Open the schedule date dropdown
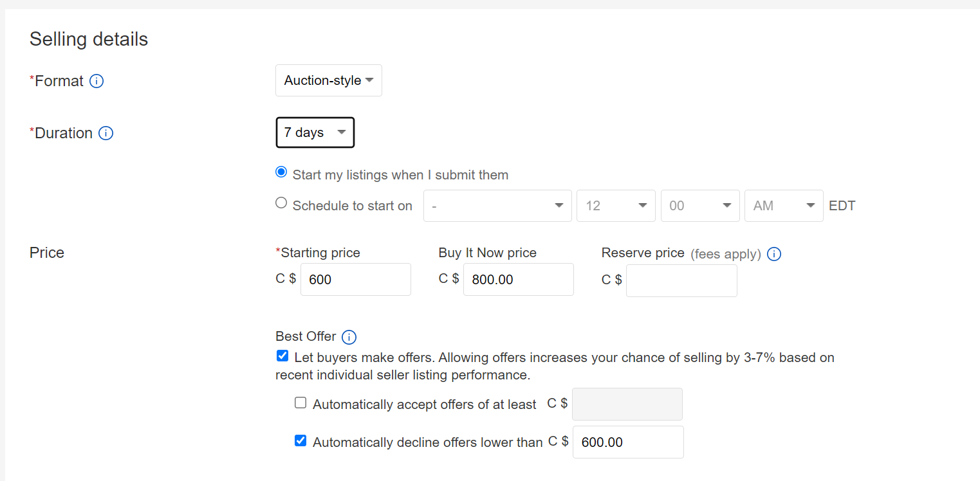 [497, 206]
